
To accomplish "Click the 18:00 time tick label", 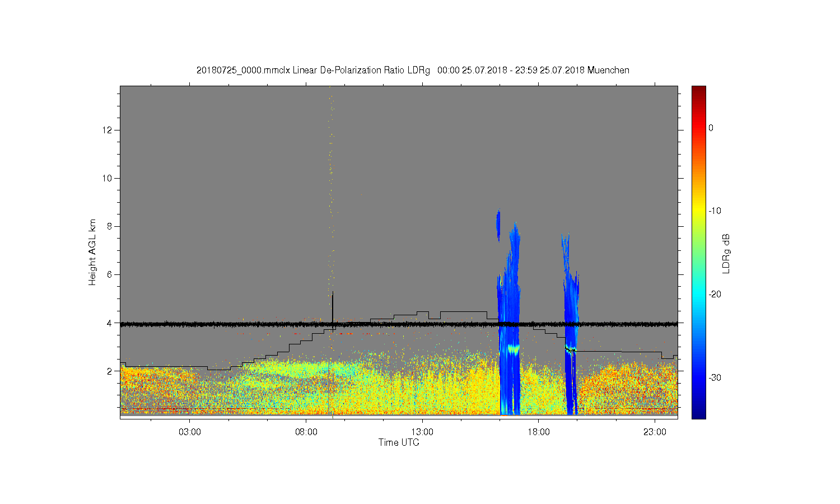I will (539, 432).
